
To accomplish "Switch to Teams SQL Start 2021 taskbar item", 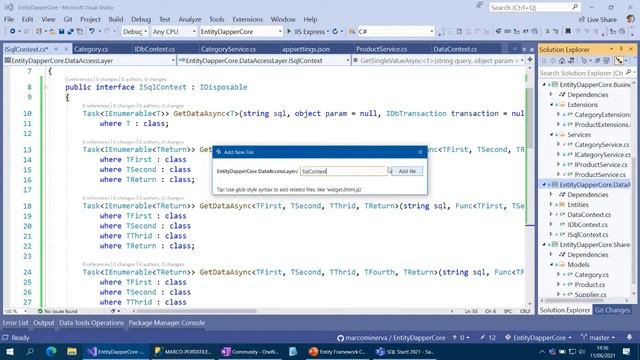I will tap(404, 351).
